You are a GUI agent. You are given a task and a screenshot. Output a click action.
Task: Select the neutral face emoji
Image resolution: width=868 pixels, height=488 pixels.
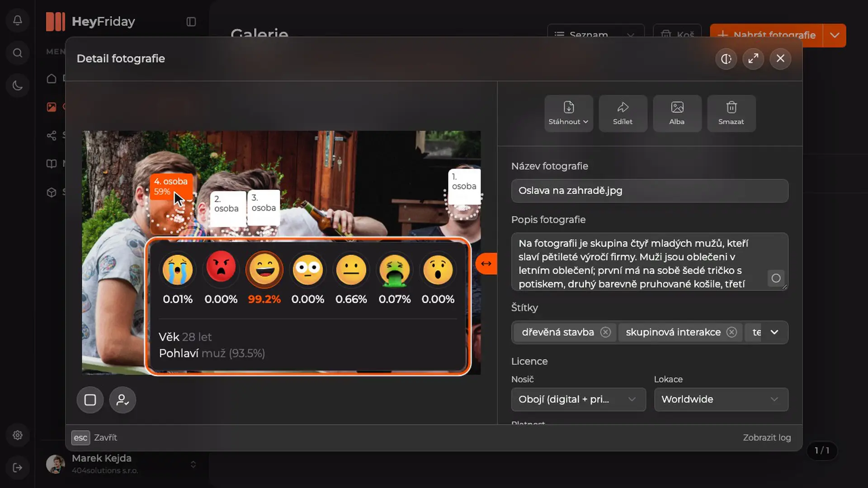(351, 270)
